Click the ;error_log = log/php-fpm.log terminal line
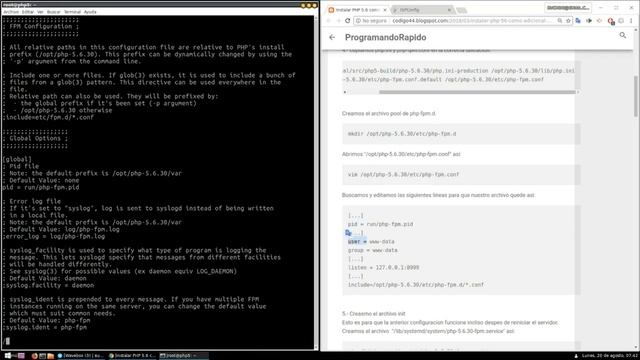 click(53, 236)
